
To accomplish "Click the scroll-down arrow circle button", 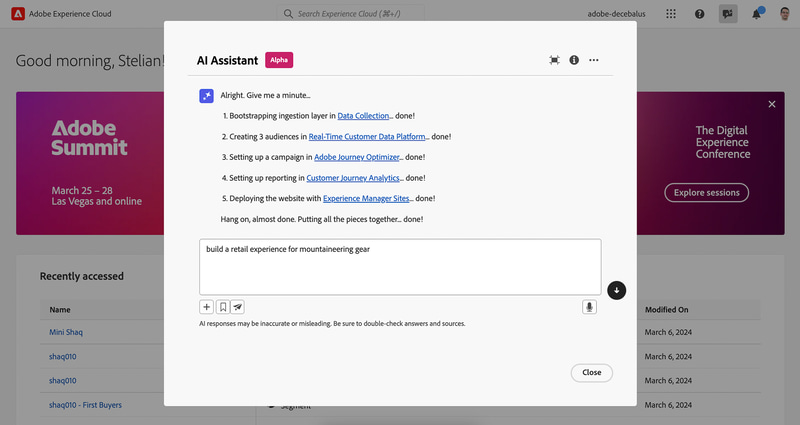I will (616, 290).
